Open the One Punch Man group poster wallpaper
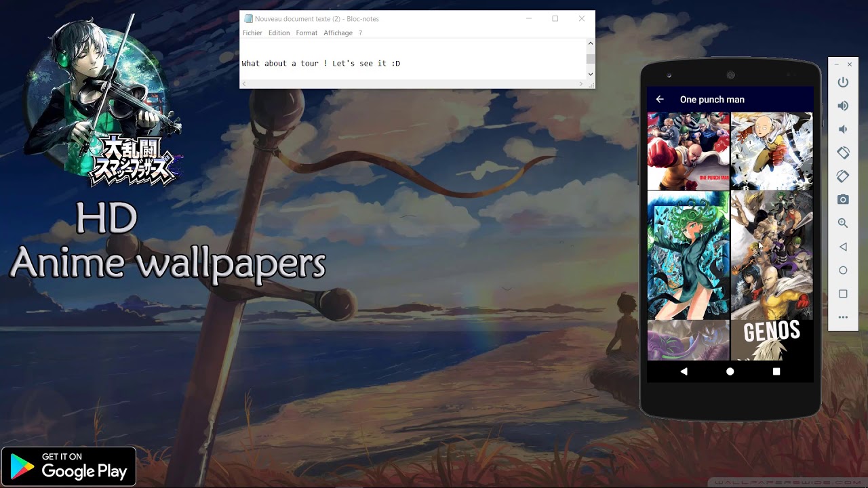Image resolution: width=868 pixels, height=488 pixels. [688, 150]
